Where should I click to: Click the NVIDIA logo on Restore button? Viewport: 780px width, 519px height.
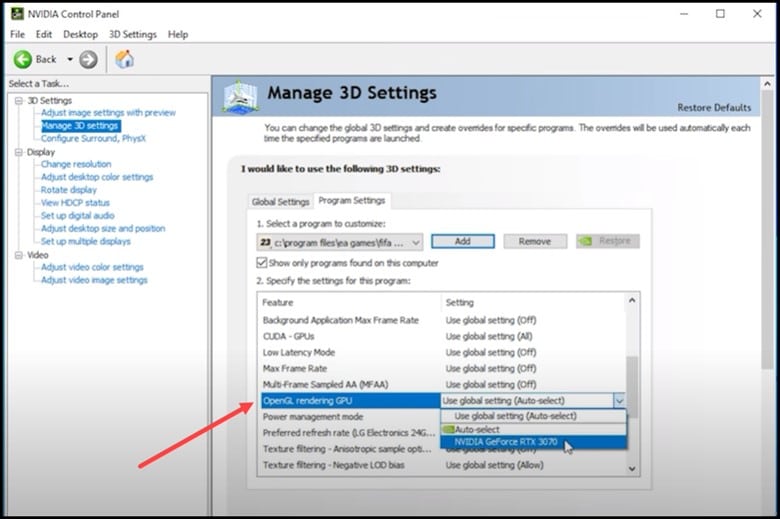click(587, 241)
